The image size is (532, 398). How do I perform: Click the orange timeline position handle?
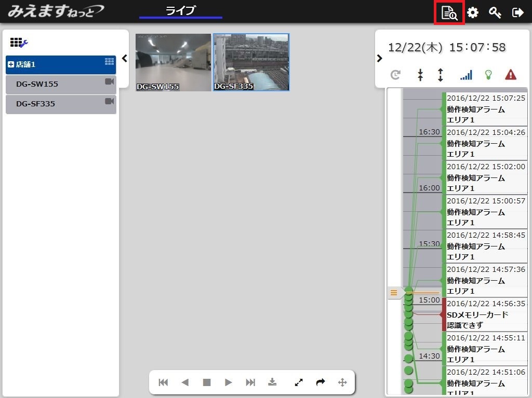pyautogui.click(x=394, y=293)
